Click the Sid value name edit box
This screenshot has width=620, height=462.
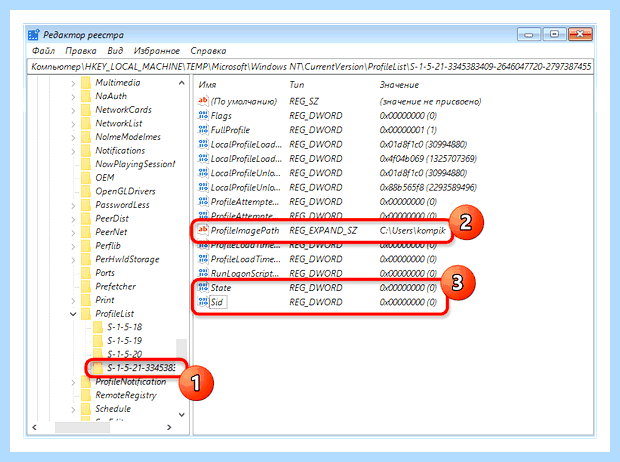[x=218, y=302]
